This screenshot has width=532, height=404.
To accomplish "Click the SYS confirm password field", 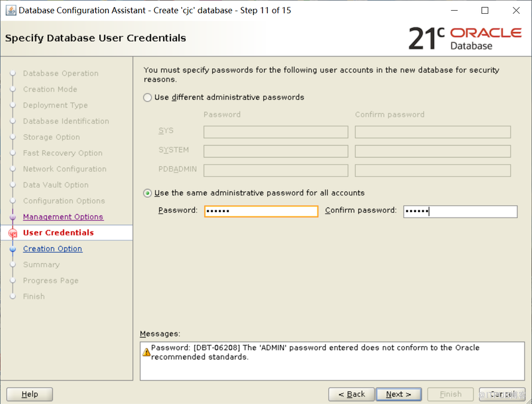I will pos(433,132).
